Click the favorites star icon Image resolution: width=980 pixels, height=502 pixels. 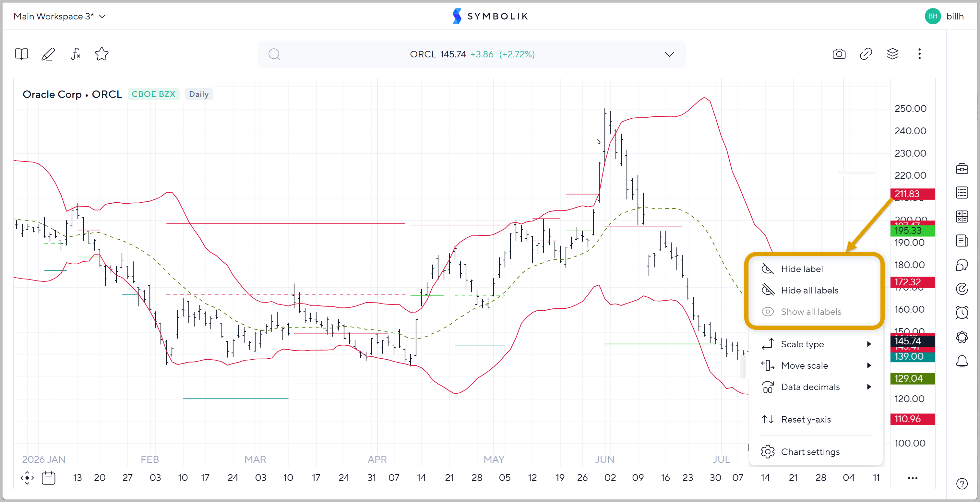102,54
